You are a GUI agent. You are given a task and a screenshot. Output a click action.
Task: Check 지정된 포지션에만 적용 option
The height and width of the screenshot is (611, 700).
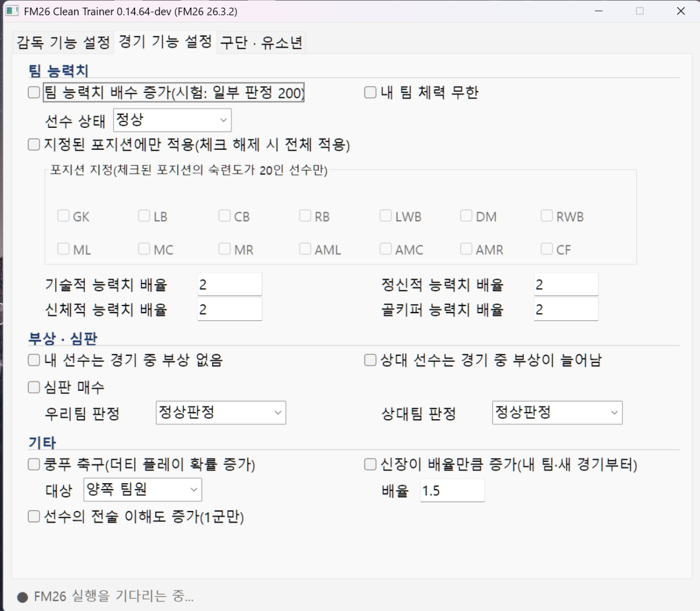tap(34, 144)
